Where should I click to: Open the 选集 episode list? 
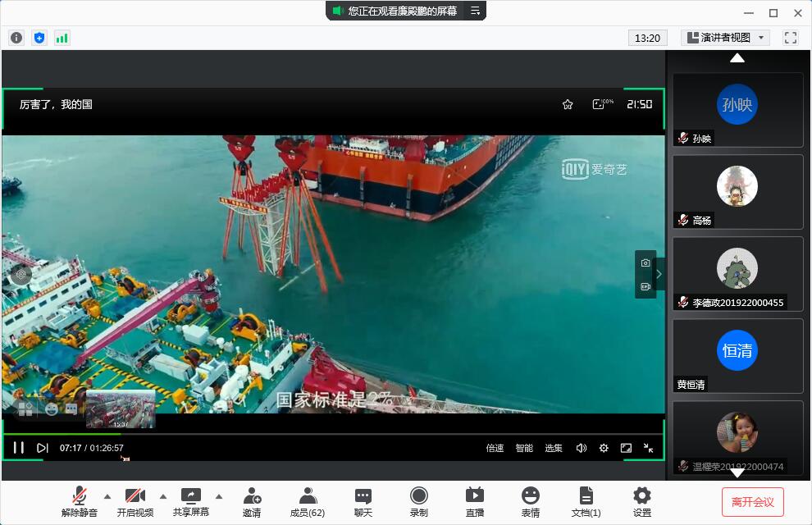click(554, 448)
